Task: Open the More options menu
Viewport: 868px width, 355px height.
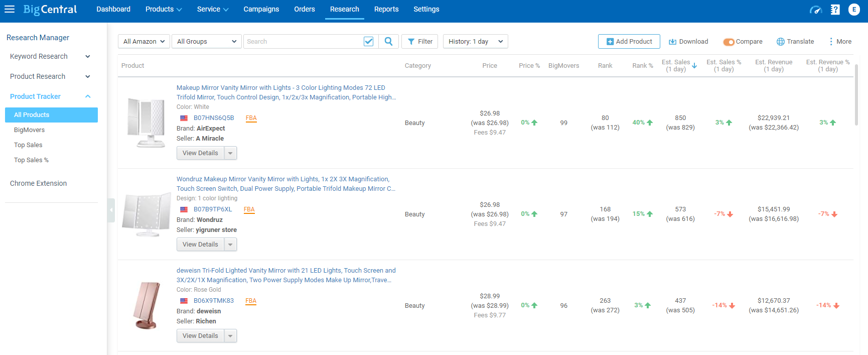Action: pos(840,41)
